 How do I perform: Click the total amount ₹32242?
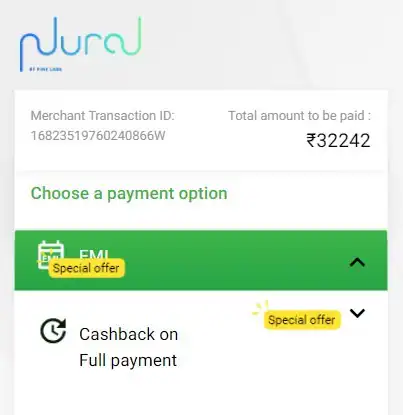pyautogui.click(x=338, y=140)
